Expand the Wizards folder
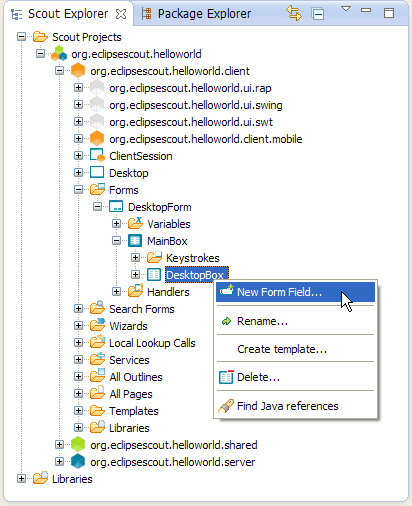This screenshot has height=506, width=412. 78,325
